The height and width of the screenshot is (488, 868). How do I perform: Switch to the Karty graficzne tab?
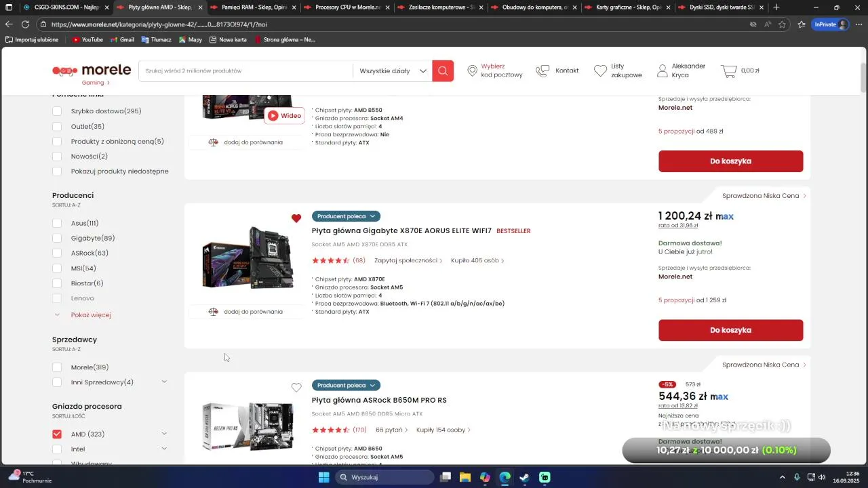(627, 7)
